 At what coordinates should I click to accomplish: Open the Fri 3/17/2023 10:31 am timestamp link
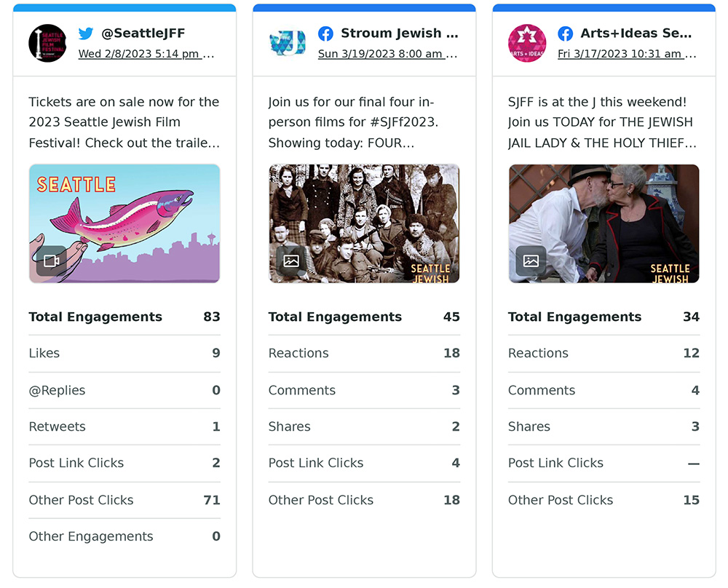[x=626, y=54]
